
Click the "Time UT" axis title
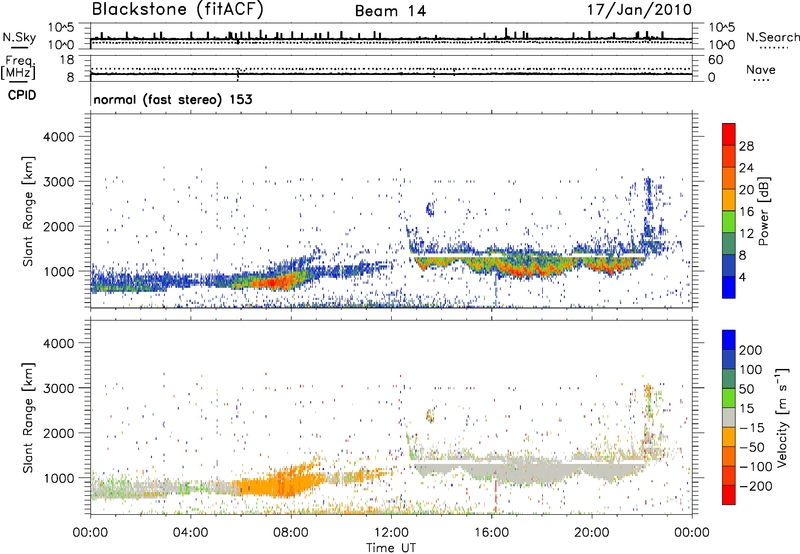point(391,548)
